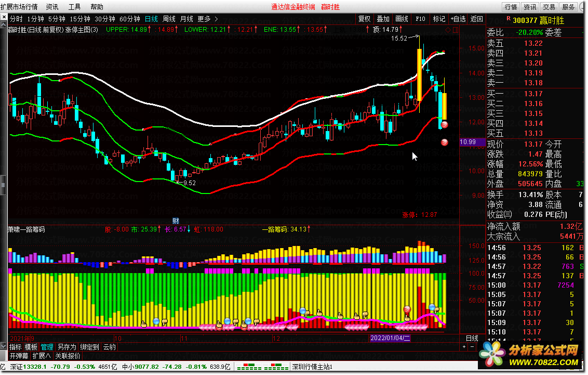Open F10 company info

tap(420, 19)
